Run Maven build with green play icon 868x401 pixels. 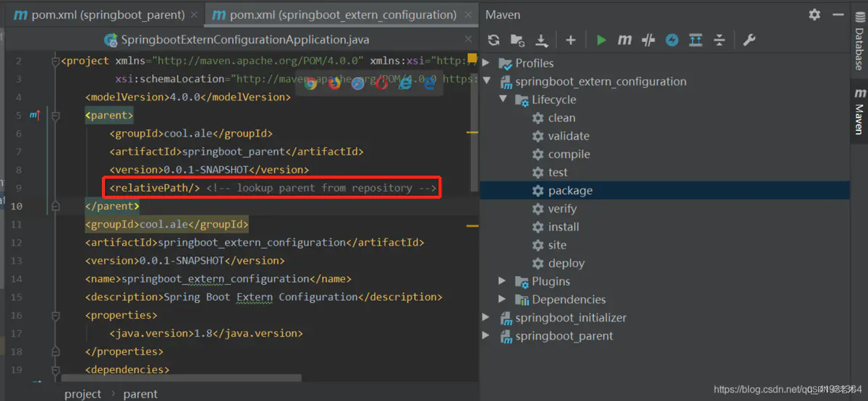(601, 40)
